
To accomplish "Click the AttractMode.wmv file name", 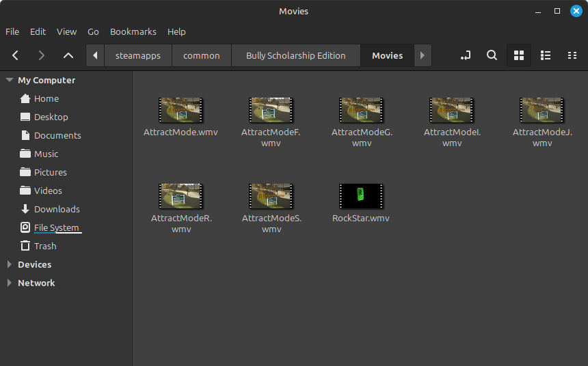I will pyautogui.click(x=181, y=132).
